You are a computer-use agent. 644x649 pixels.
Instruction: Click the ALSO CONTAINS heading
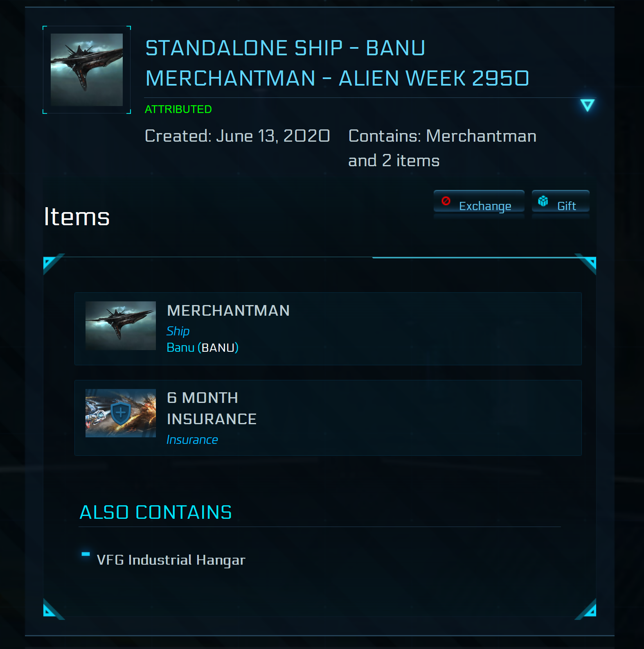pyautogui.click(x=155, y=512)
